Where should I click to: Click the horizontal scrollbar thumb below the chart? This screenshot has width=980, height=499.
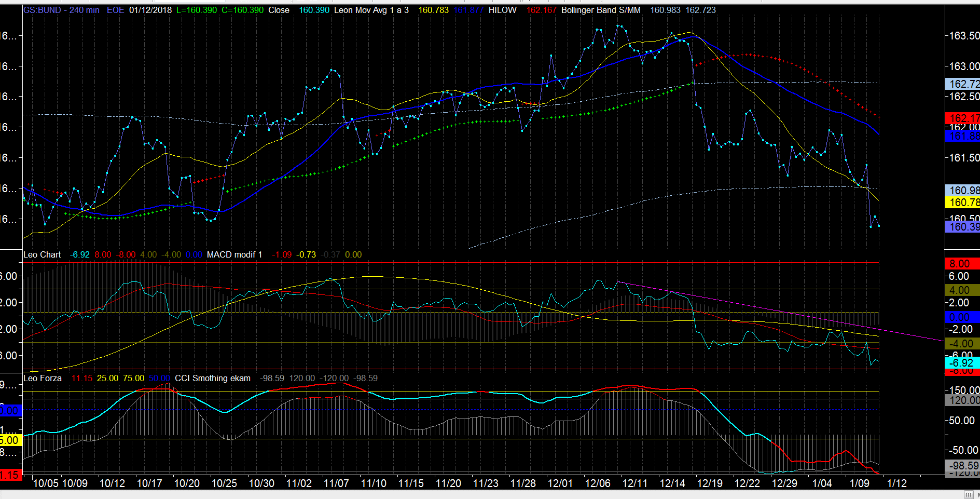coord(968,494)
